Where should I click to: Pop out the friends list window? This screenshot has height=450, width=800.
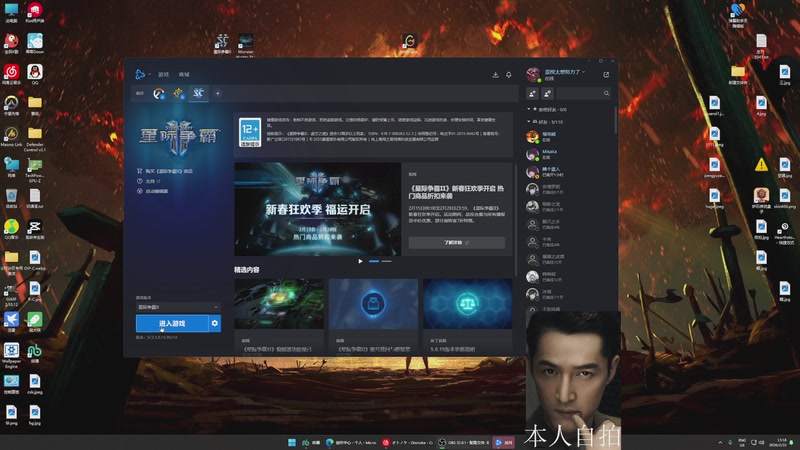click(606, 74)
